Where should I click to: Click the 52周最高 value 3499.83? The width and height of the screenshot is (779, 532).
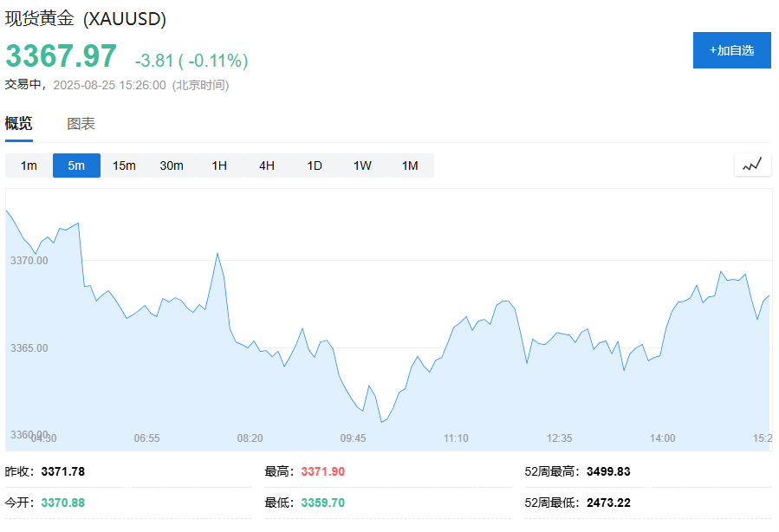point(608,471)
